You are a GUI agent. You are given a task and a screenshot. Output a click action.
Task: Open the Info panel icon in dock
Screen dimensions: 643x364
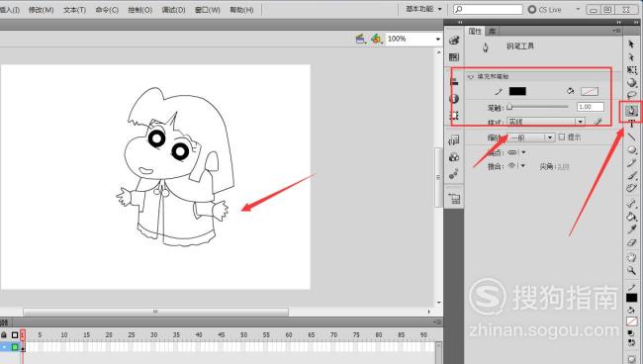click(454, 99)
